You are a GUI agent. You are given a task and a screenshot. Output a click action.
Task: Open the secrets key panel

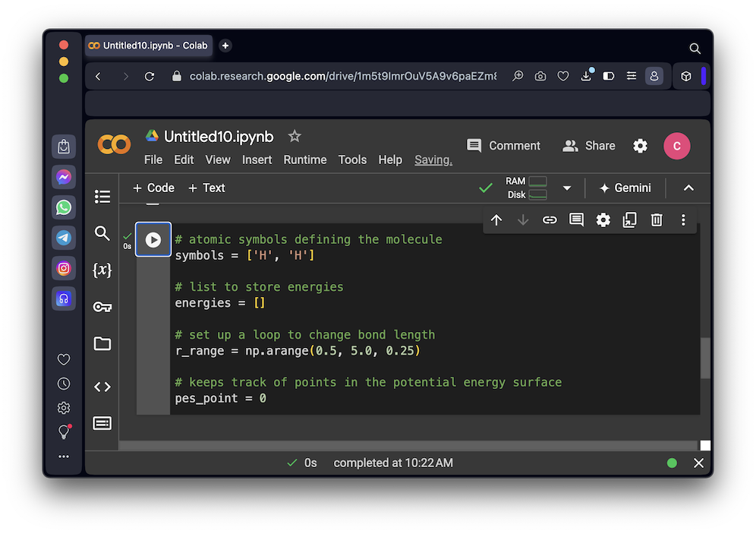pyautogui.click(x=102, y=307)
